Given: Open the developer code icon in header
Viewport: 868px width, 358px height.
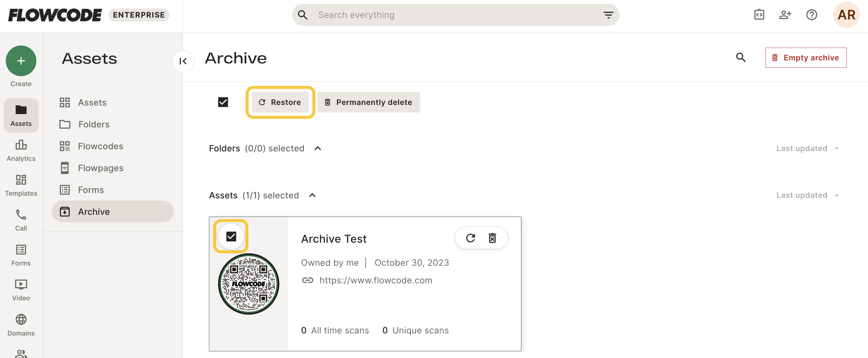Looking at the screenshot, I should (759, 15).
